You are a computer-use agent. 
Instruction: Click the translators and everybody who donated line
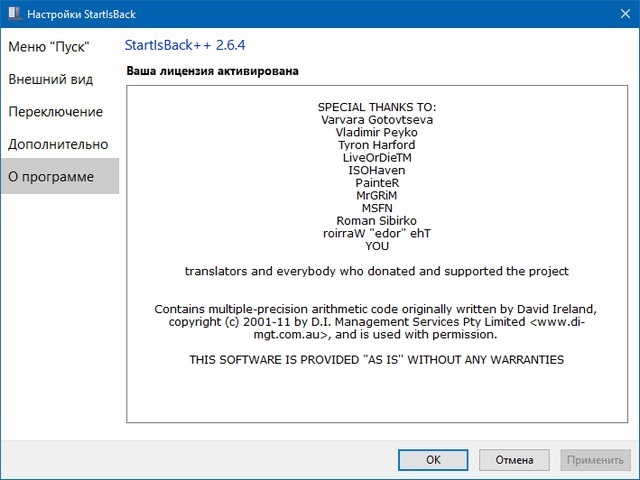(377, 271)
